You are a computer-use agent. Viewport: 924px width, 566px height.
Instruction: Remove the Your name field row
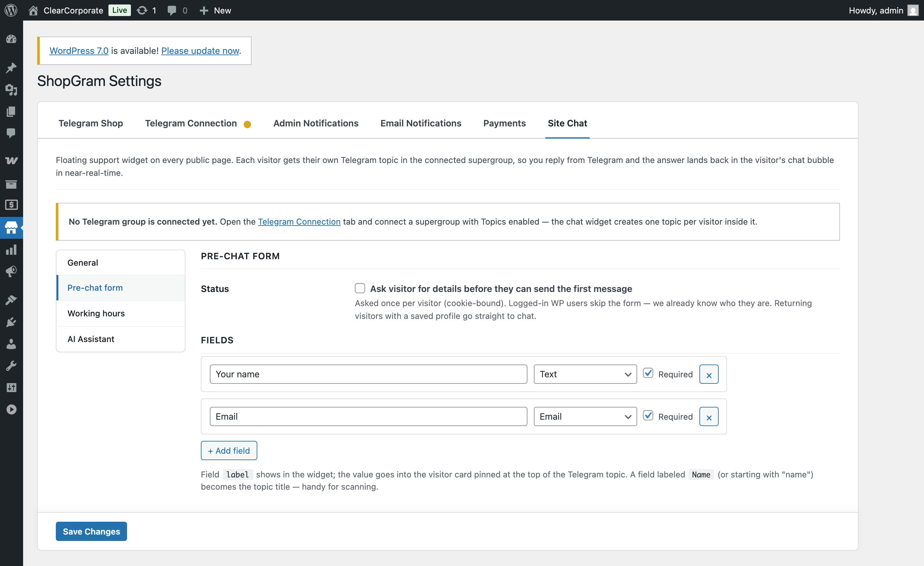[709, 374]
